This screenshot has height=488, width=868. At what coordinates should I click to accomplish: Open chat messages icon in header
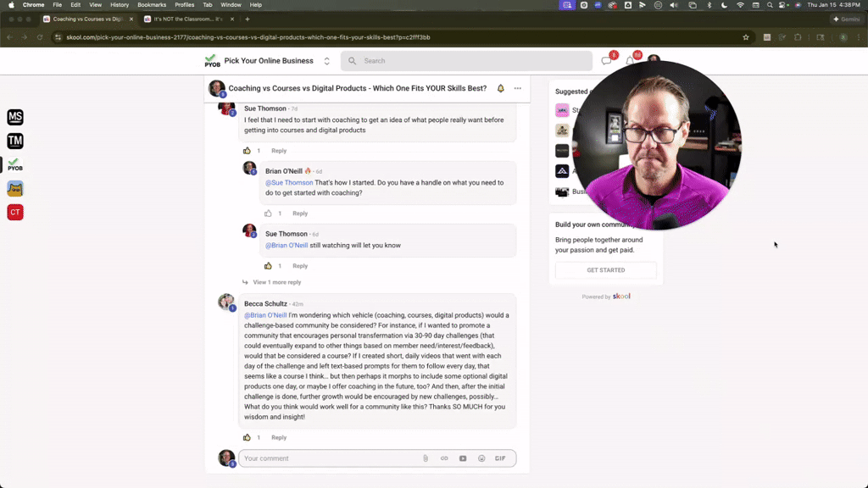[607, 61]
